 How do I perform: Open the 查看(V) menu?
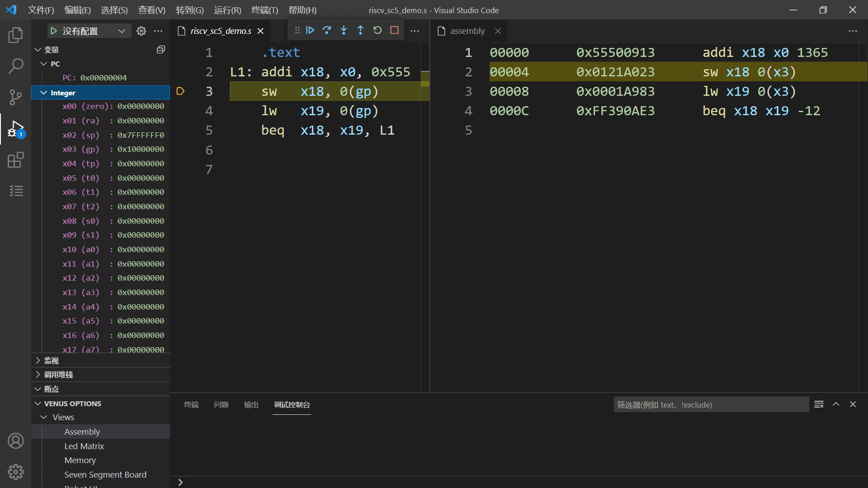[x=151, y=10]
